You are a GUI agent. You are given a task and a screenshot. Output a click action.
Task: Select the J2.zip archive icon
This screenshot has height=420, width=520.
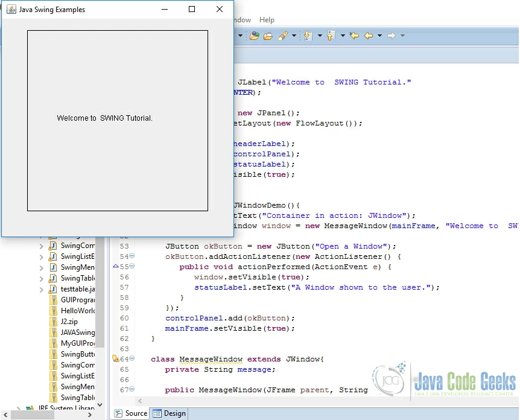(53, 322)
